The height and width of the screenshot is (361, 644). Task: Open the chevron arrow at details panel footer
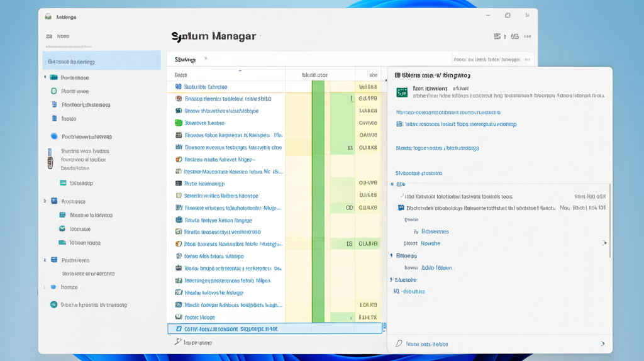(602, 344)
